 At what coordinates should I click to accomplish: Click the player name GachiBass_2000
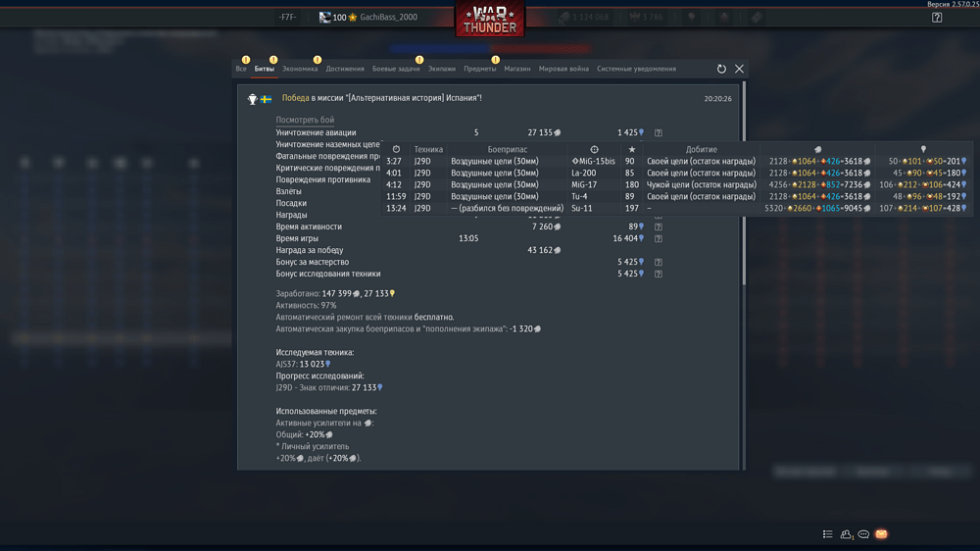tap(388, 18)
